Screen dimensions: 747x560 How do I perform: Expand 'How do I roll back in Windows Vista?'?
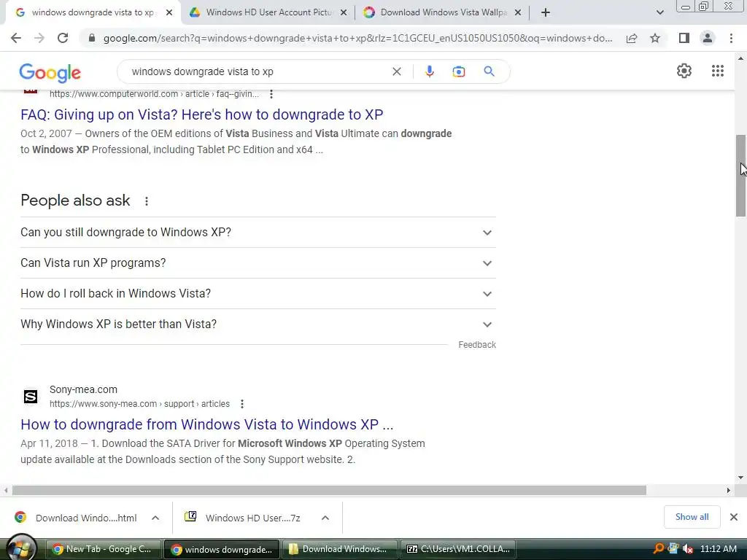pyautogui.click(x=258, y=293)
